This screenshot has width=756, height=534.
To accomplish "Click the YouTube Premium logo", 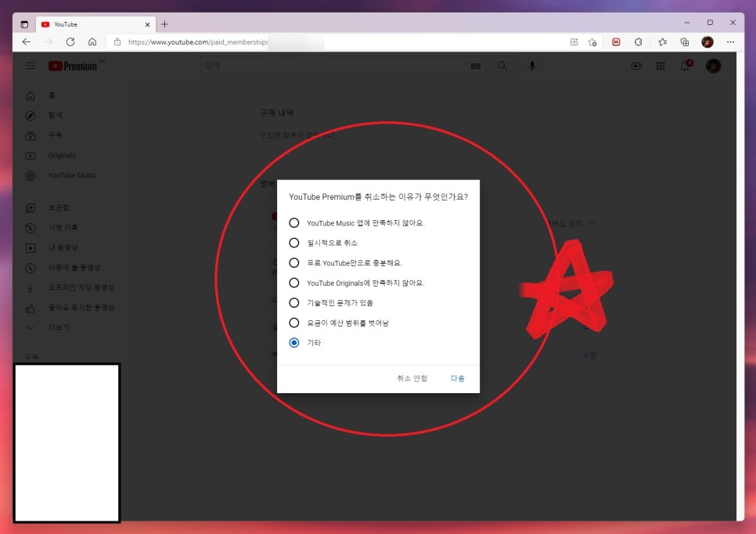I will pos(74,66).
